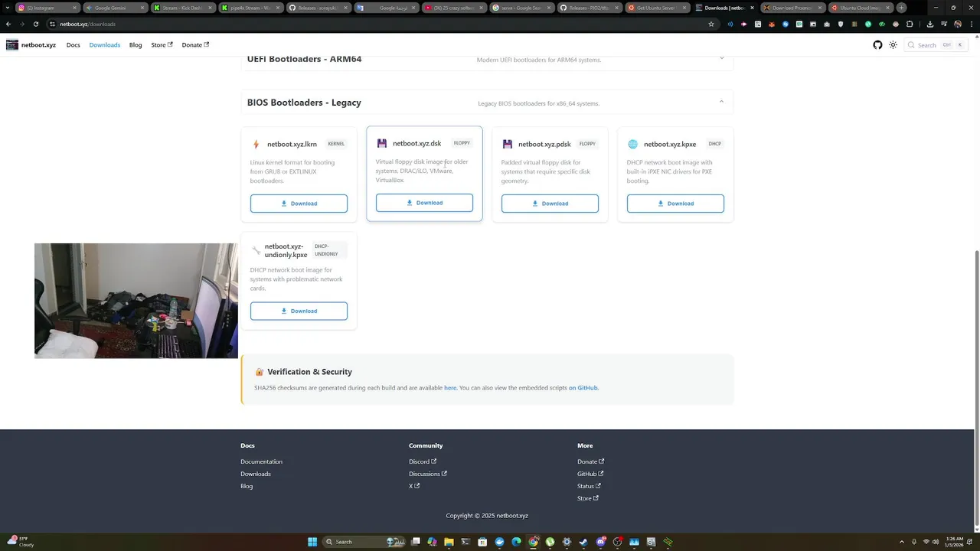The width and height of the screenshot is (980, 551).
Task: Open the weather widget on taskbar
Action: [x=21, y=542]
